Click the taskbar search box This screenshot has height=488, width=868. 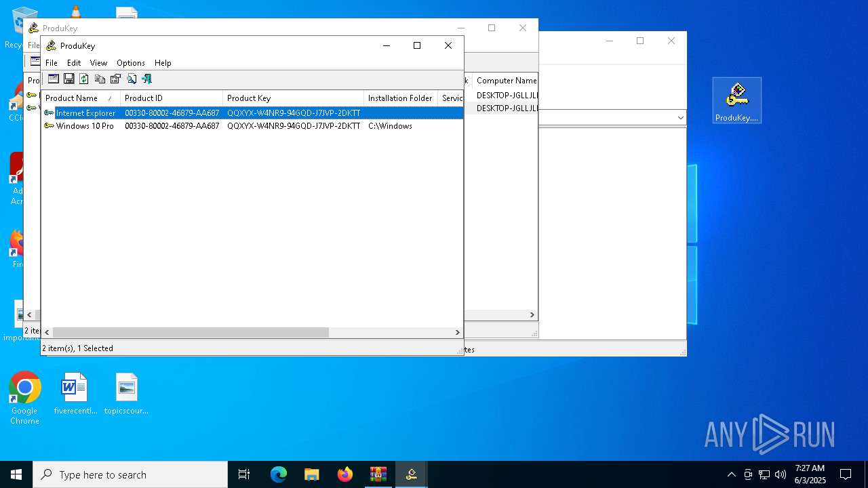(x=130, y=474)
